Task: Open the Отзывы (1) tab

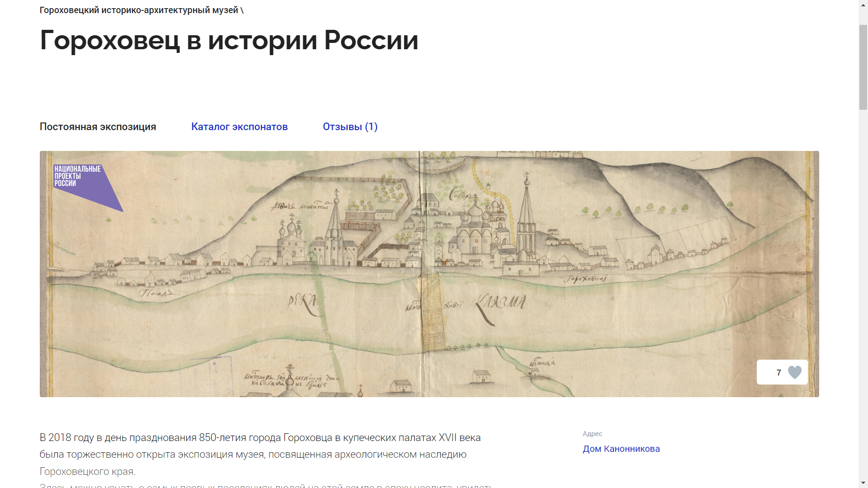Action: 350,127
